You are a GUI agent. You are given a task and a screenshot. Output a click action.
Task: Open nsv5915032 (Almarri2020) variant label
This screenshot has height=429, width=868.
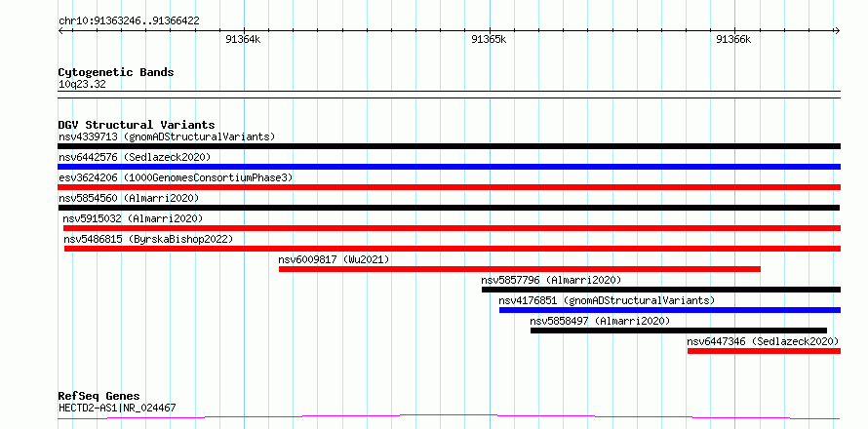133,218
